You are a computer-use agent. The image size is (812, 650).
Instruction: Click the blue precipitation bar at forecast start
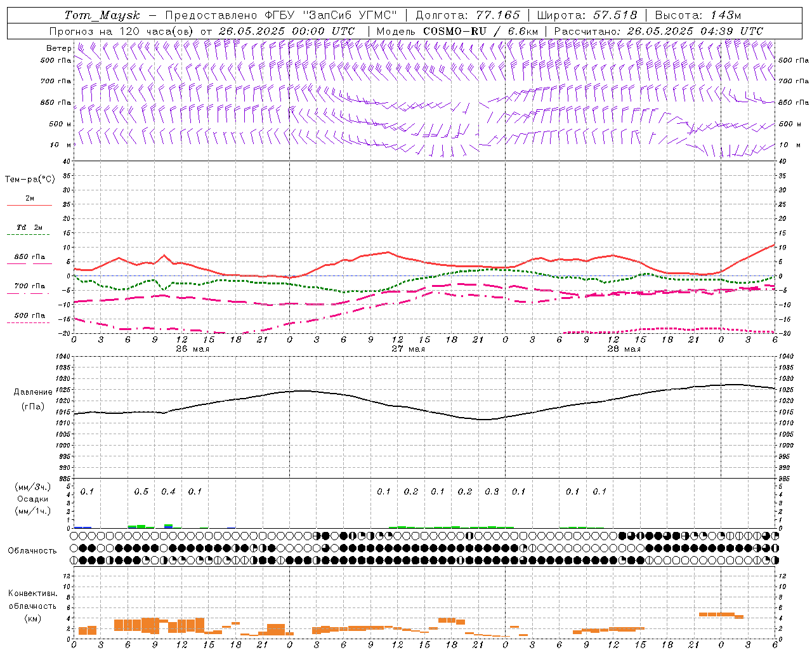point(82,527)
